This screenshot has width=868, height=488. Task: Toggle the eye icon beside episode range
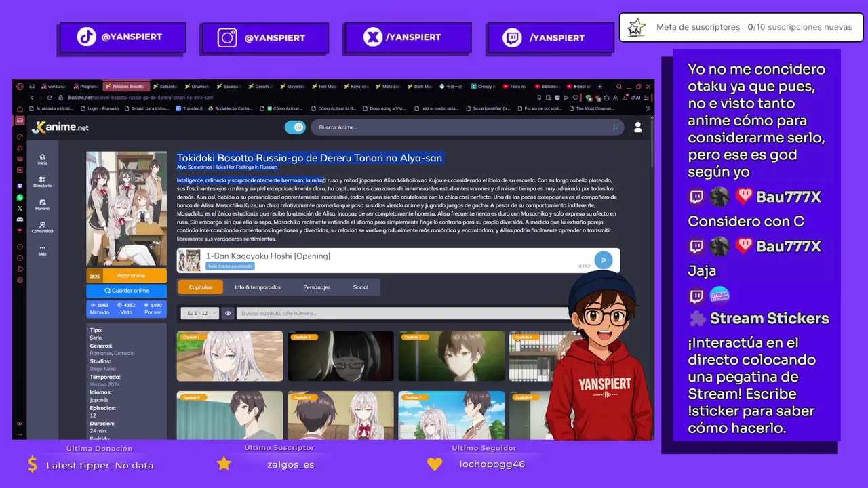coord(228,313)
